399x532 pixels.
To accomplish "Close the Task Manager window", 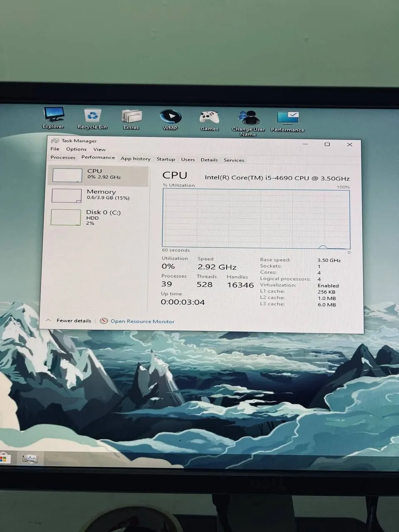I will (x=350, y=145).
